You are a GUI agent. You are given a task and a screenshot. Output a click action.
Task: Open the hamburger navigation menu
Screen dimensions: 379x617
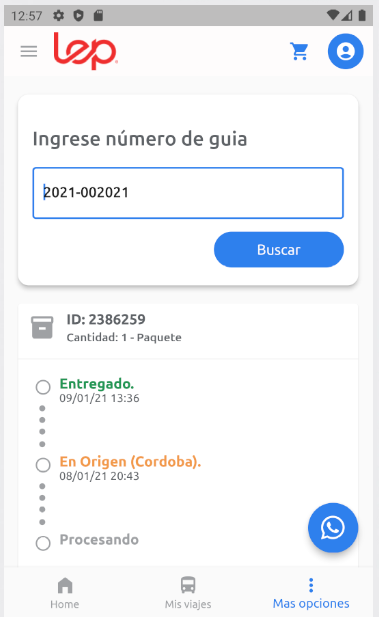(29, 51)
